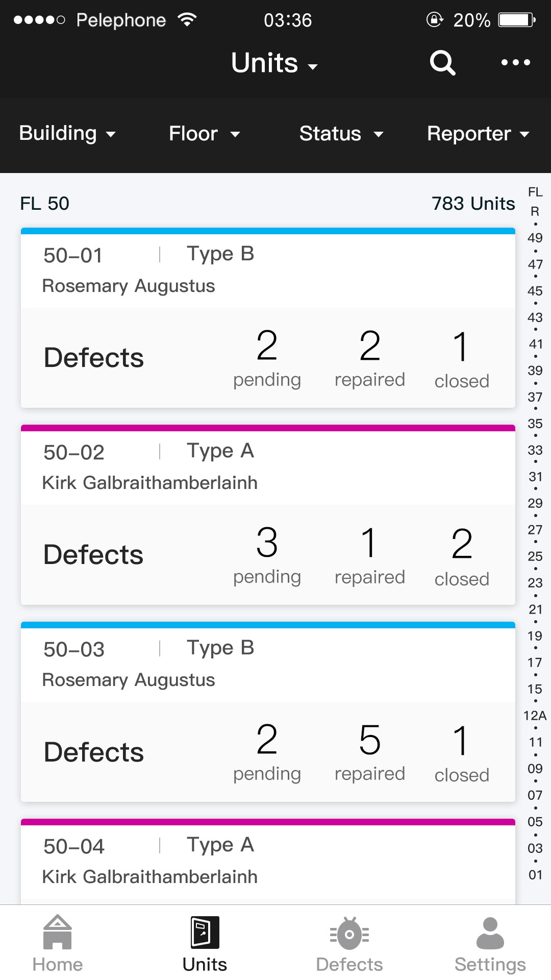Tap the search magnifier icon
The height and width of the screenshot is (980, 551).
point(442,63)
